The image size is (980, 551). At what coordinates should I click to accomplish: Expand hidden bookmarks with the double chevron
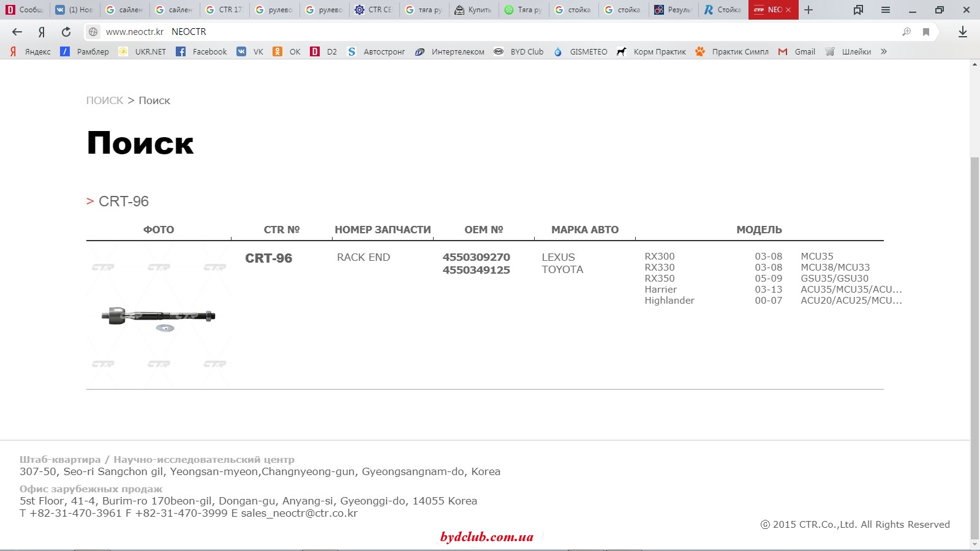point(884,51)
